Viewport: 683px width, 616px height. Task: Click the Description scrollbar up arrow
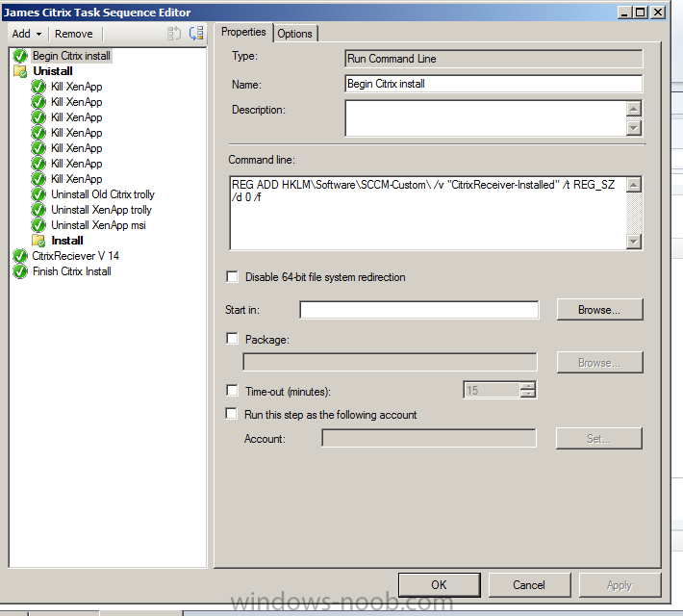tap(634, 108)
